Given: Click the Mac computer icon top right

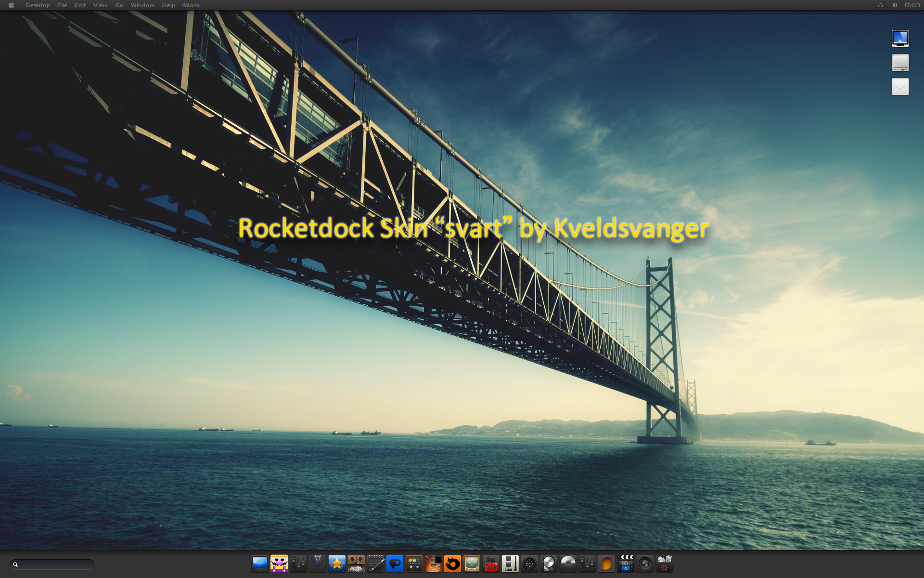Looking at the screenshot, I should pos(901,38).
